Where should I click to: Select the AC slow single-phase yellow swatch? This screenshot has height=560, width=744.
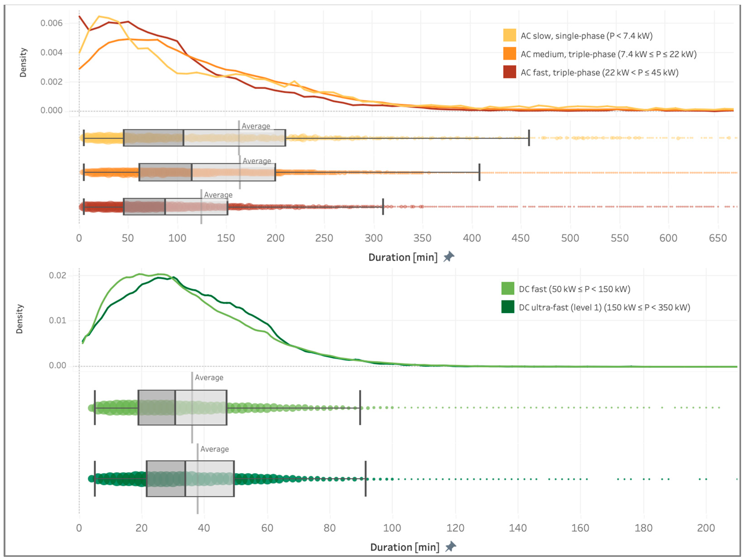[x=509, y=35]
